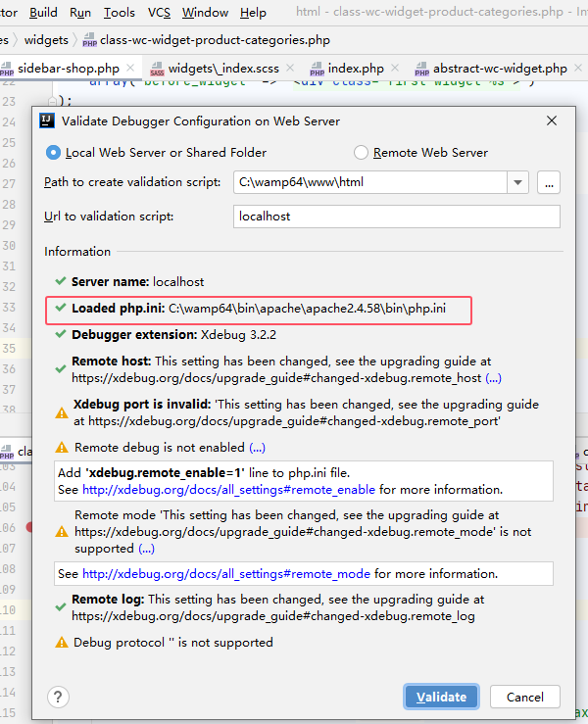
Task: Select Remote Web Server radio button
Action: tap(361, 153)
